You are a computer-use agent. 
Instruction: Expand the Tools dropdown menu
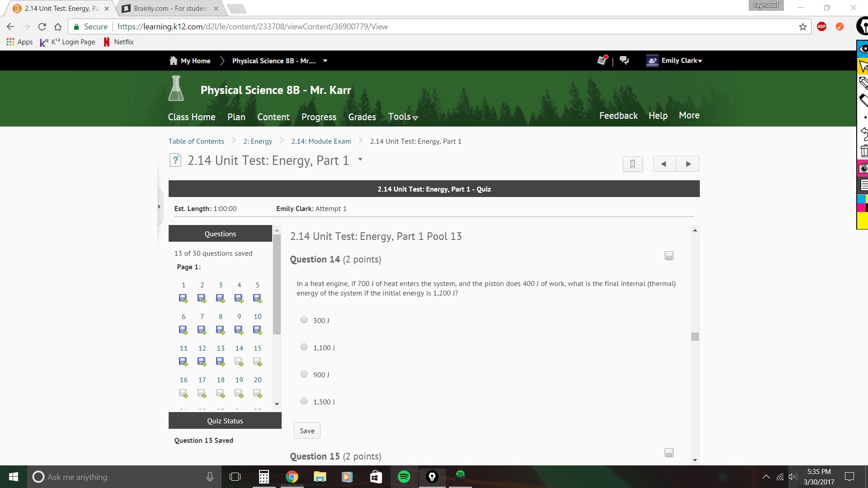(403, 117)
